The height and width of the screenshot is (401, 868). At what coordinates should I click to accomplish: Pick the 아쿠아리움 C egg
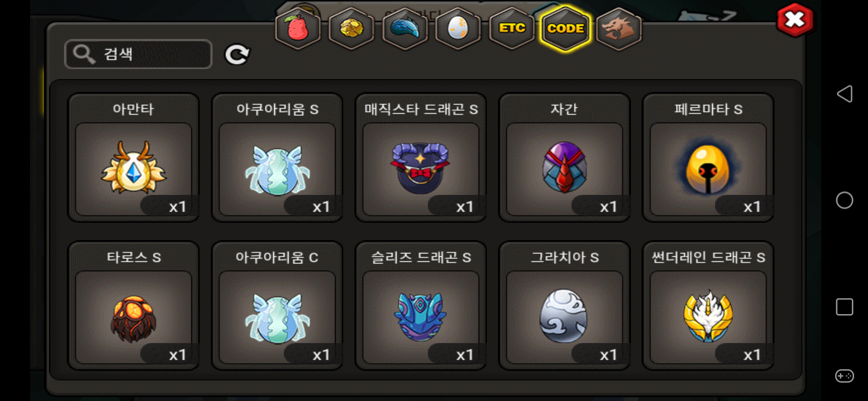[x=277, y=306]
